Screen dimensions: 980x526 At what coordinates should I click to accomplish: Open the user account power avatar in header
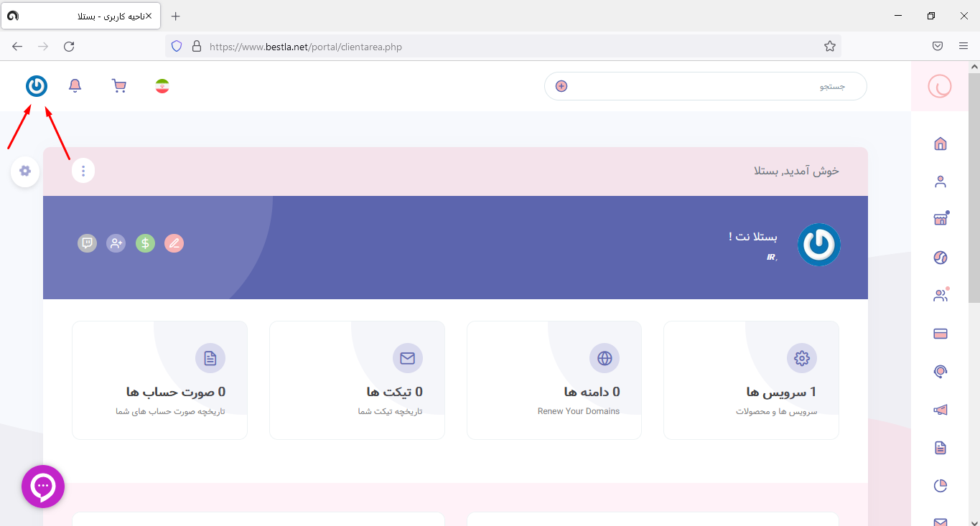37,86
